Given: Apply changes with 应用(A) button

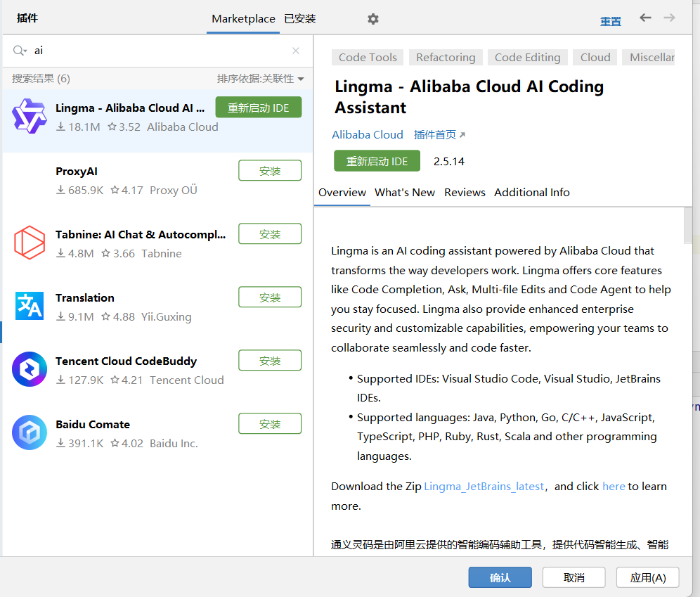Looking at the screenshot, I should click(x=648, y=577).
